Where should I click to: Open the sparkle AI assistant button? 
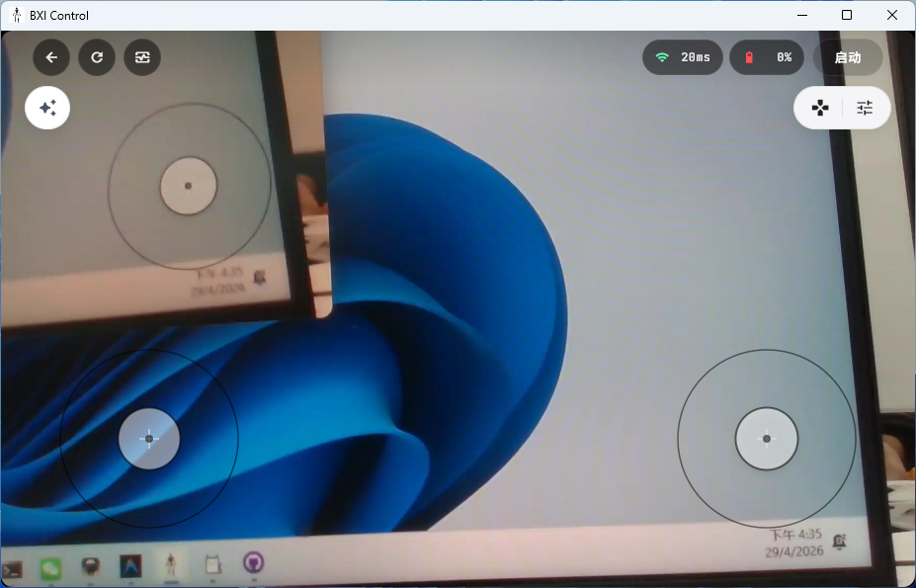click(x=47, y=108)
